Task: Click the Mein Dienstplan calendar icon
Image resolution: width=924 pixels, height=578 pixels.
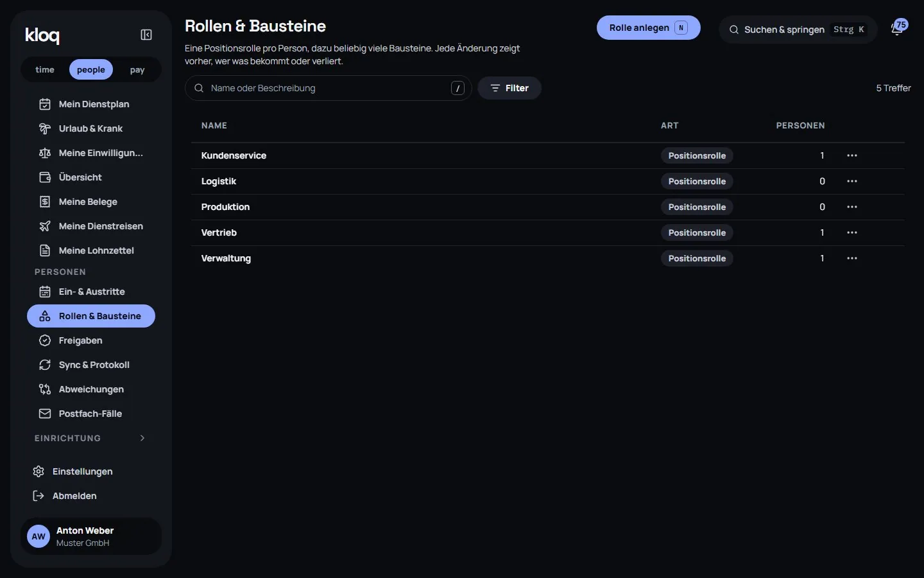Action: tap(45, 104)
